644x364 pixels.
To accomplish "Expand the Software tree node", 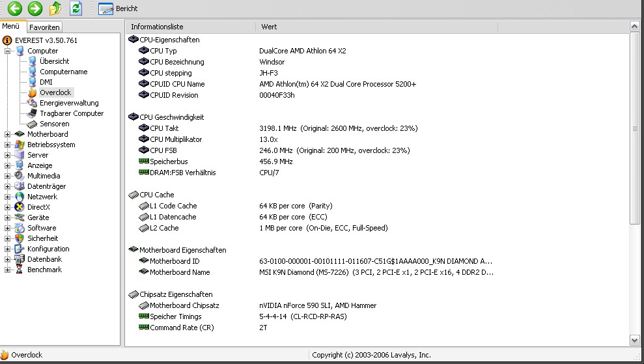I will (7, 228).
